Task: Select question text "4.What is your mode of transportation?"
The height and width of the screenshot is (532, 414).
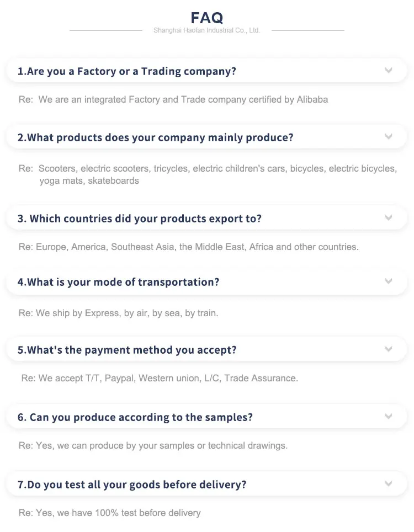Action: [x=119, y=282]
